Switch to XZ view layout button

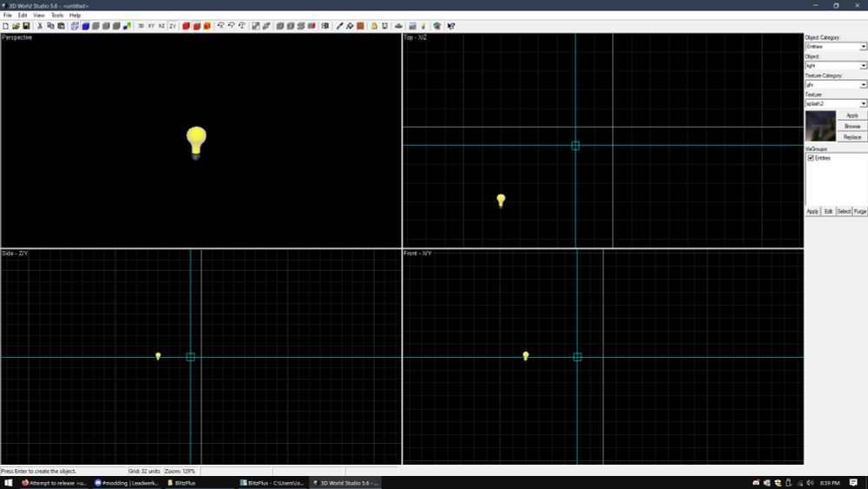[161, 26]
